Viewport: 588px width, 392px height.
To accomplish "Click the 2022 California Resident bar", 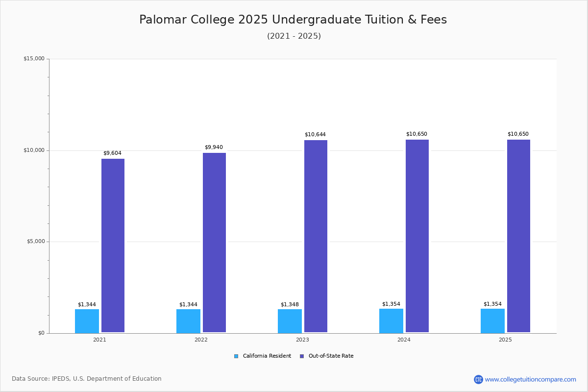I will (x=188, y=321).
